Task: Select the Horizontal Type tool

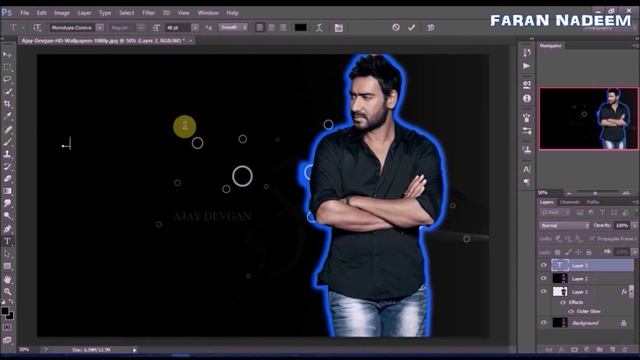Action: coord(7,242)
